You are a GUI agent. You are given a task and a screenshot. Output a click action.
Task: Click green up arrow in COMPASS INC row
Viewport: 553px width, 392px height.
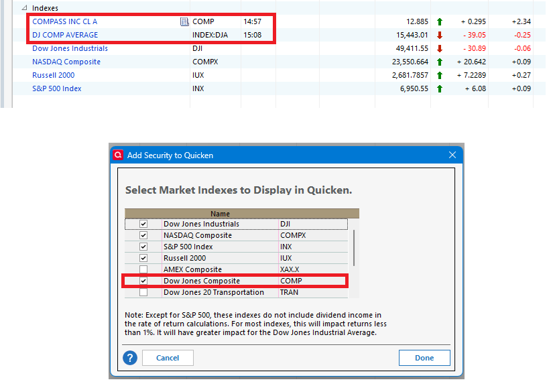(x=440, y=22)
